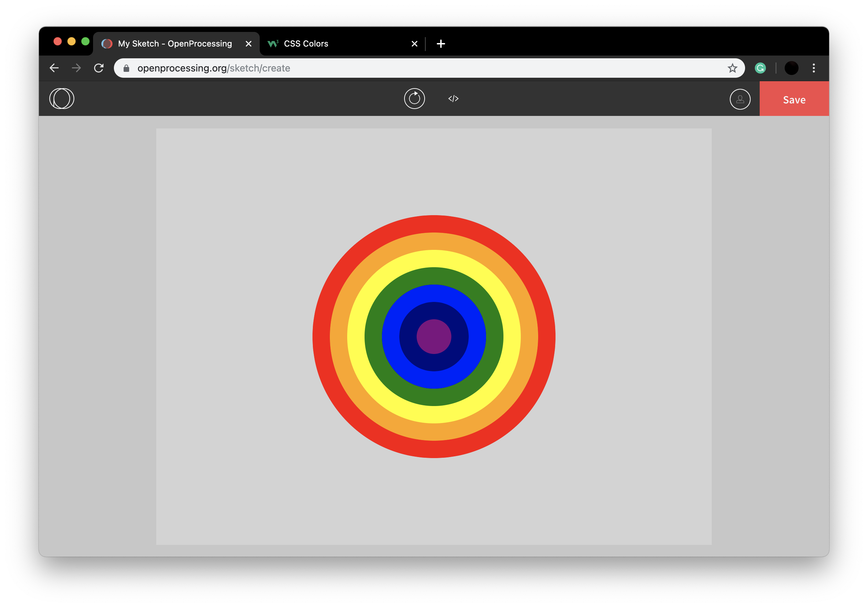The image size is (868, 608).
Task: Click the forward navigation arrow
Action: [x=76, y=68]
